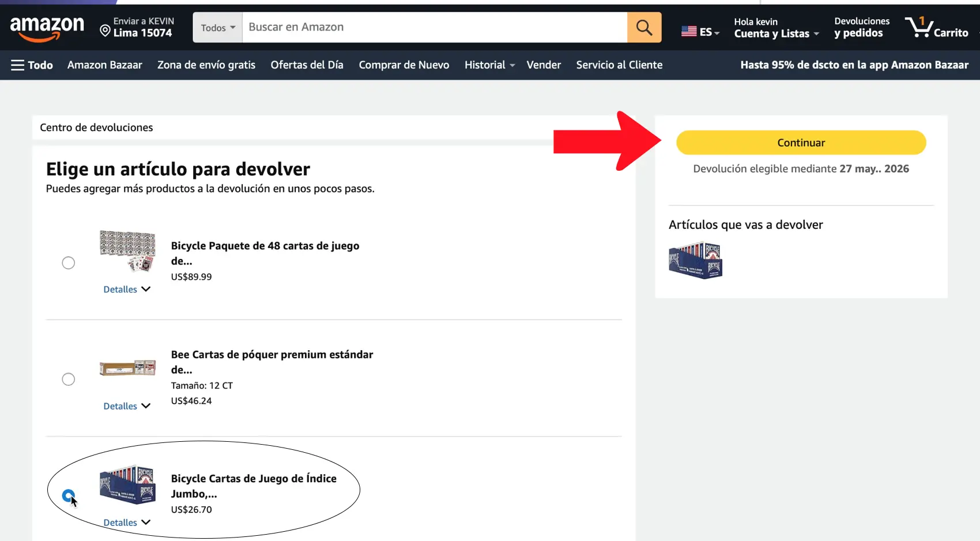The image size is (980, 541).
Task: Expand Detalles for Bicycle Cartas Jumbo
Action: pyautogui.click(x=127, y=523)
